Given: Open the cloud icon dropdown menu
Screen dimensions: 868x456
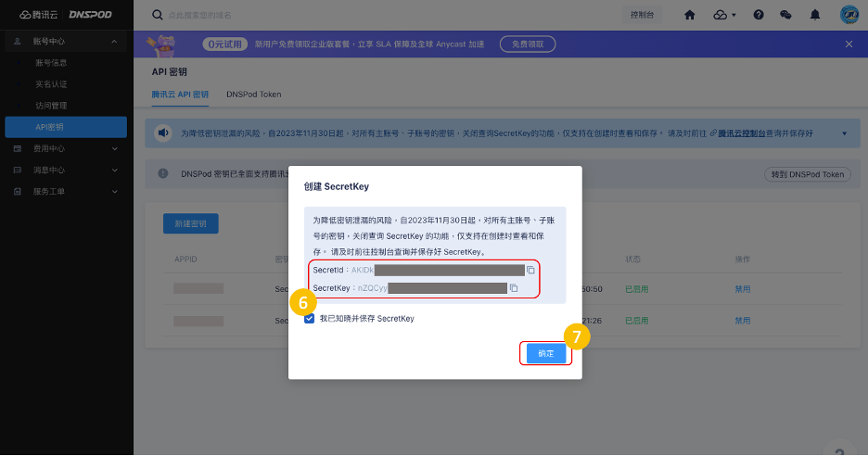Looking at the screenshot, I should coord(724,15).
